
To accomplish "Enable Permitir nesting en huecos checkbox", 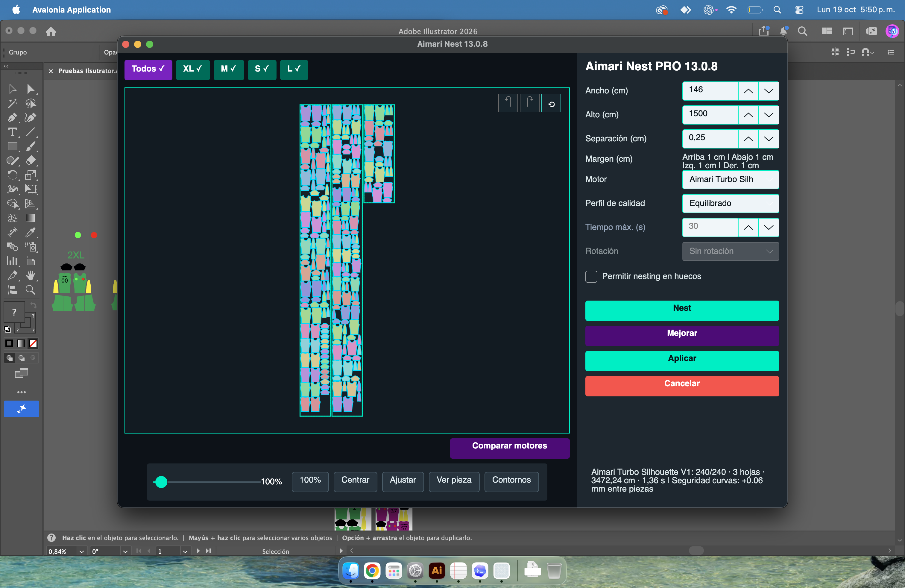I will coord(591,277).
